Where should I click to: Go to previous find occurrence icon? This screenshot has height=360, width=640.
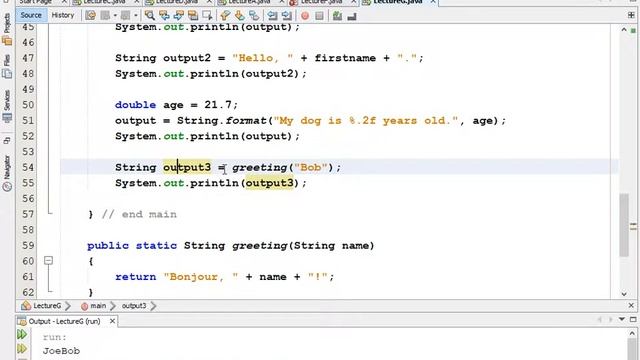[x=164, y=16]
